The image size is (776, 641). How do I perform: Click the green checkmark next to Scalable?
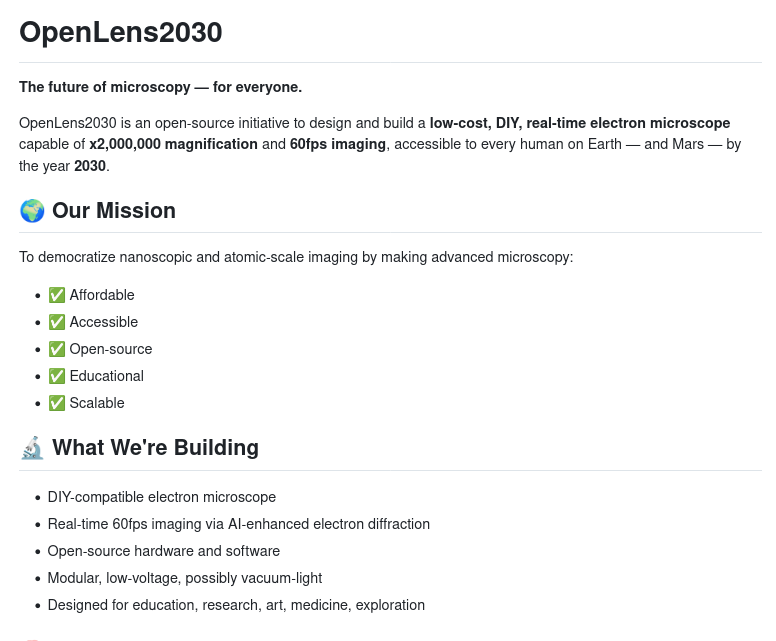57,403
